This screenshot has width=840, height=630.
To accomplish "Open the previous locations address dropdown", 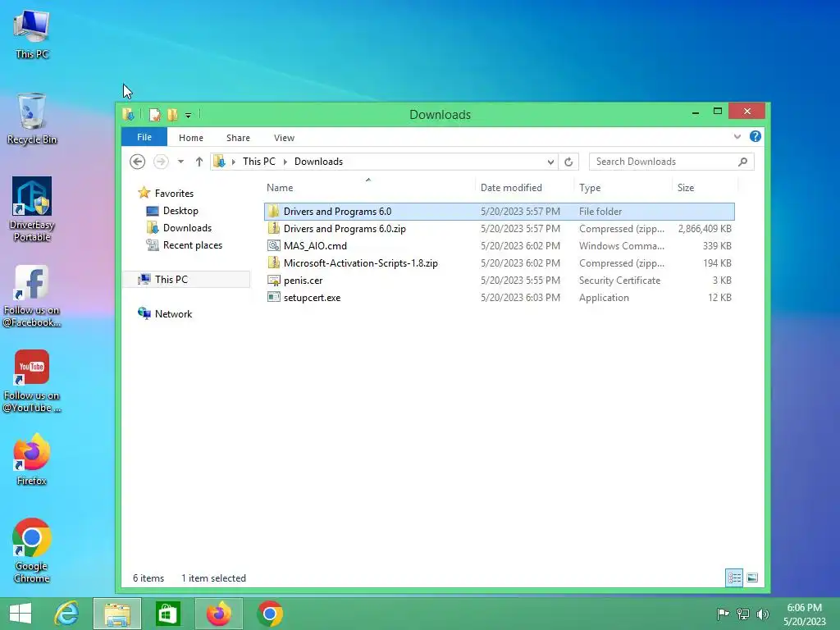I will point(550,162).
